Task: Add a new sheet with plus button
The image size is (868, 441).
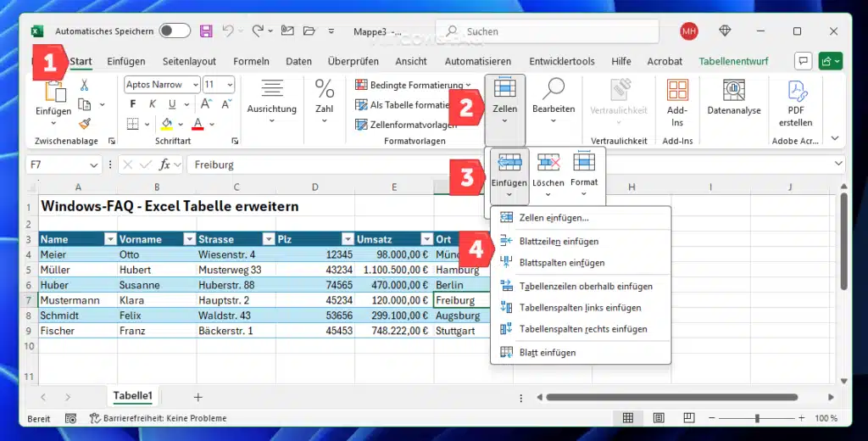Action: 198,397
